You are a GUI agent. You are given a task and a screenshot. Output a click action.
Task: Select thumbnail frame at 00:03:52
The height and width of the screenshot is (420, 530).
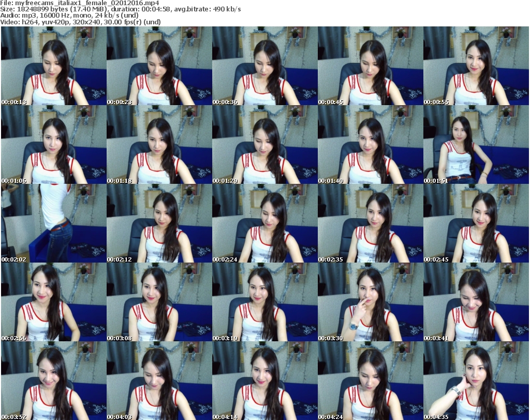coord(54,381)
